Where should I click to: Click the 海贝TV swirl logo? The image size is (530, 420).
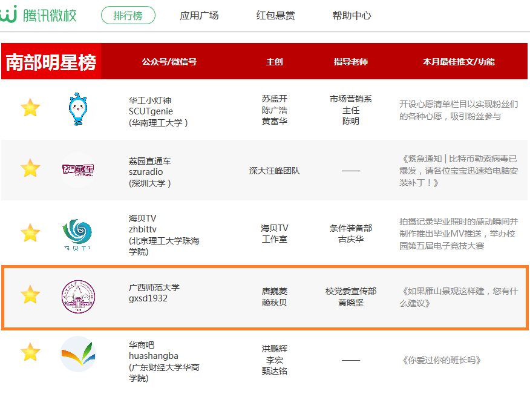click(77, 234)
